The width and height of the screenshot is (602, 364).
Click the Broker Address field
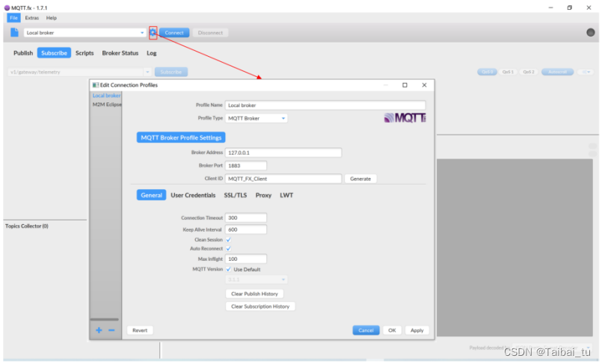click(283, 152)
